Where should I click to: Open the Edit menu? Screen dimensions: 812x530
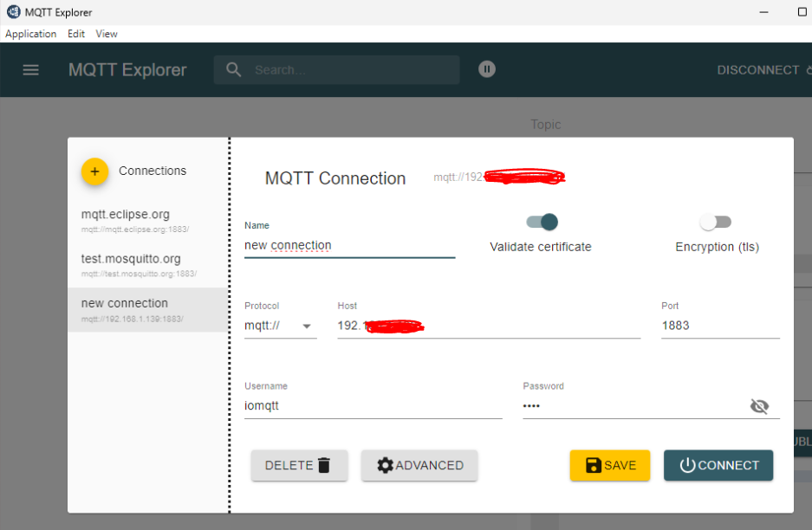click(76, 34)
